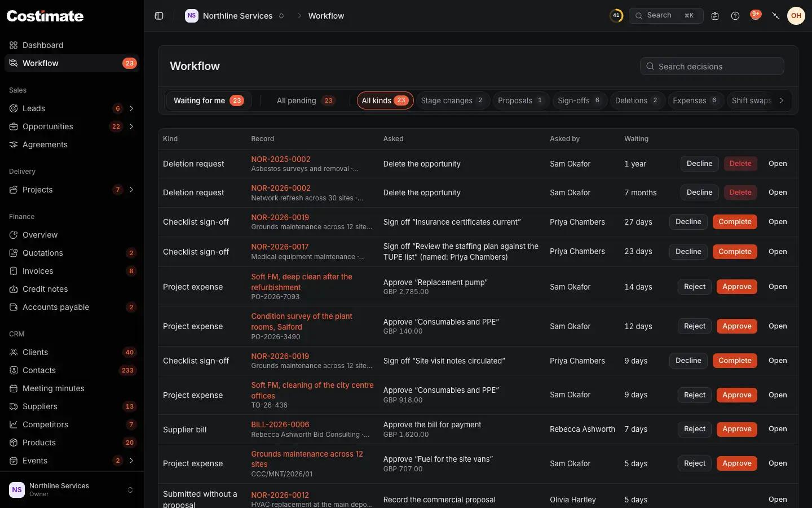Open the NOR-2026-0012 row
Viewport: 812px width, 508px height.
(x=778, y=500)
